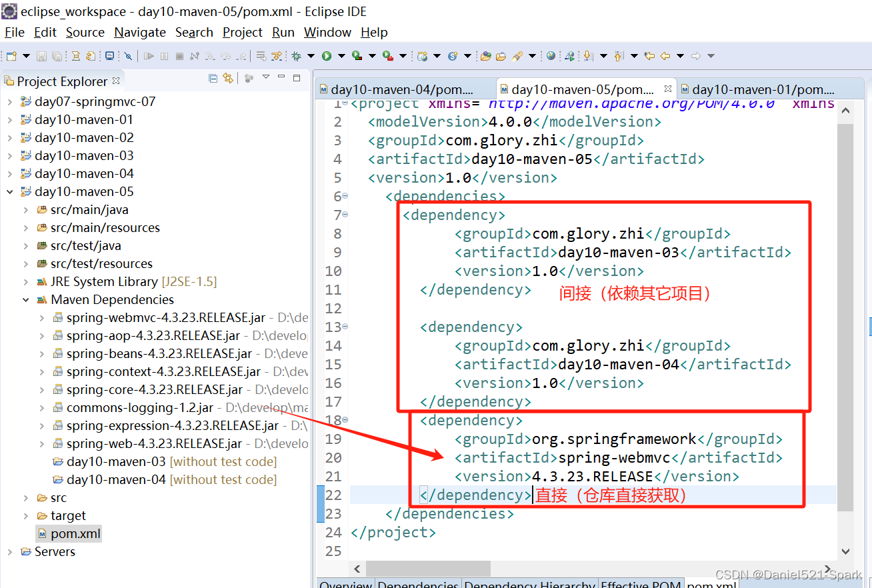Open the File menu

click(15, 32)
